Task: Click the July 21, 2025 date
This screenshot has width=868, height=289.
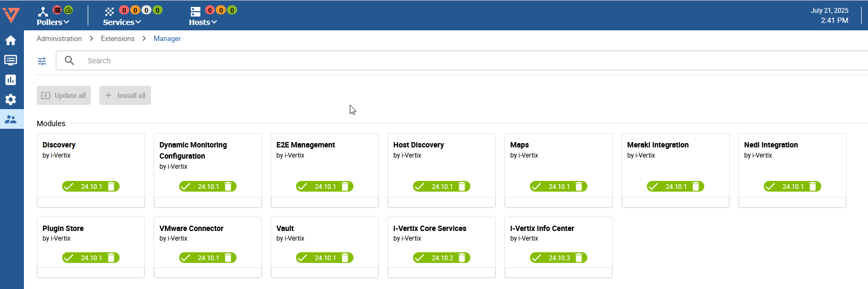Action: pyautogui.click(x=829, y=11)
